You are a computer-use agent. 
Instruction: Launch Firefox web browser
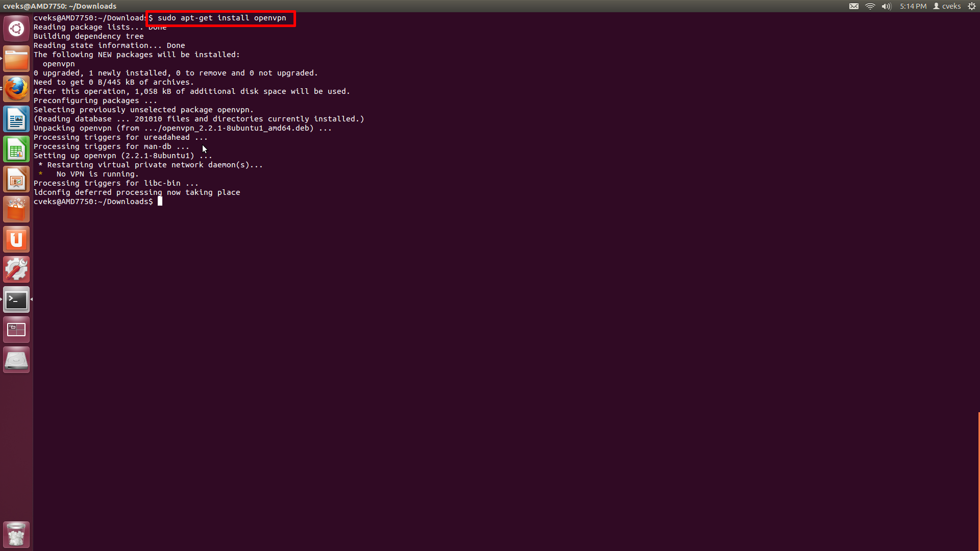coord(16,89)
